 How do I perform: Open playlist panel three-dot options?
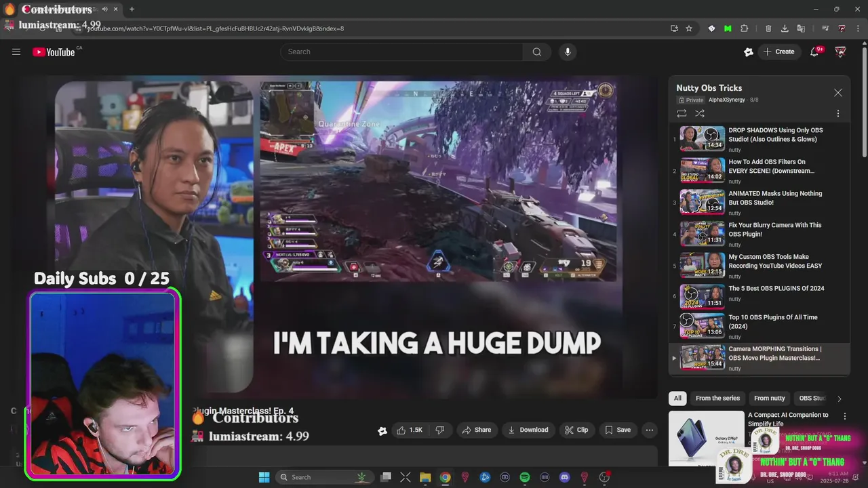click(837, 113)
